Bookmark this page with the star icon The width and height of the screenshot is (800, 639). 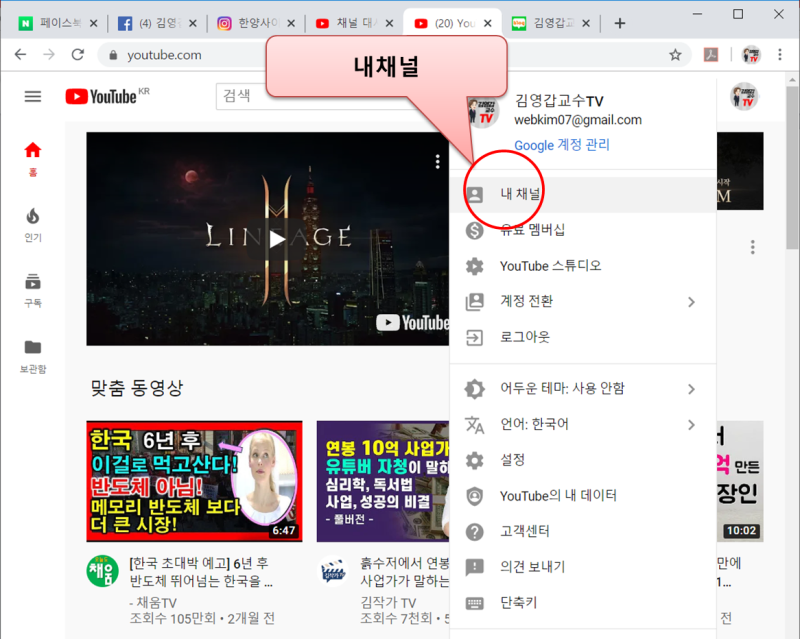[x=675, y=55]
